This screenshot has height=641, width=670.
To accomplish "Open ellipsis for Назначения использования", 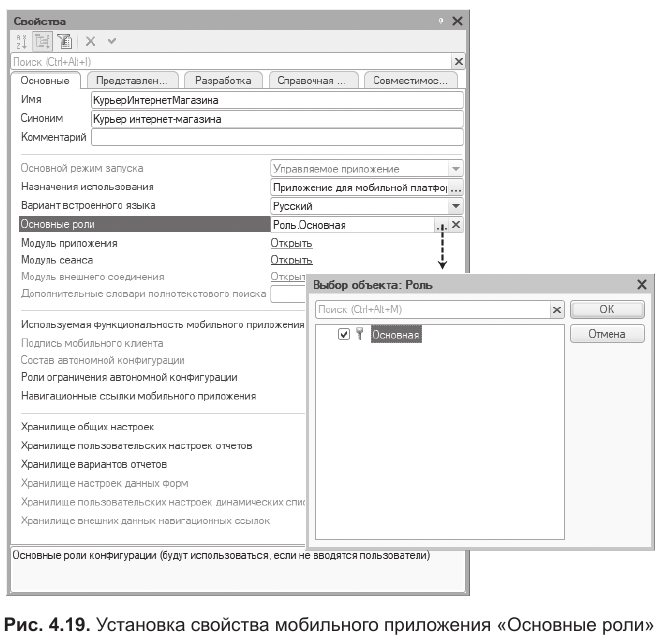I will point(455,188).
